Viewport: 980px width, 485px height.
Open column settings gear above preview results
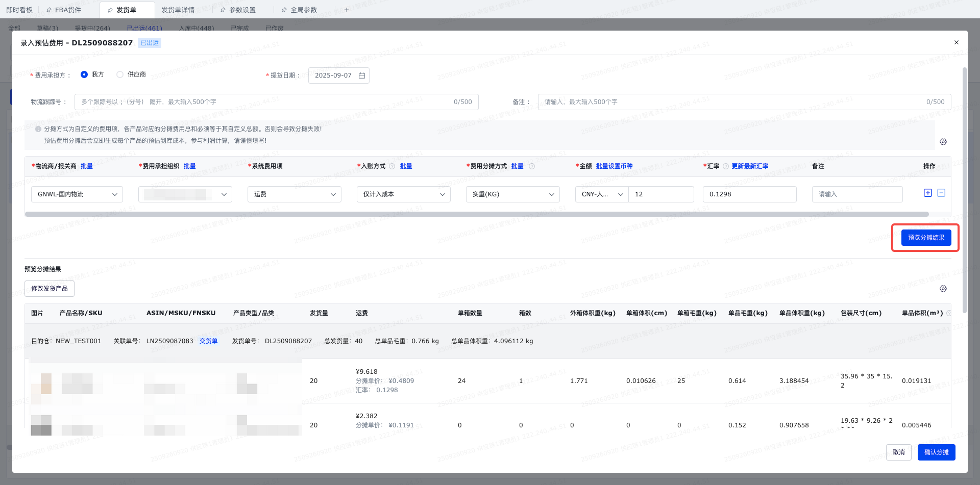943,289
